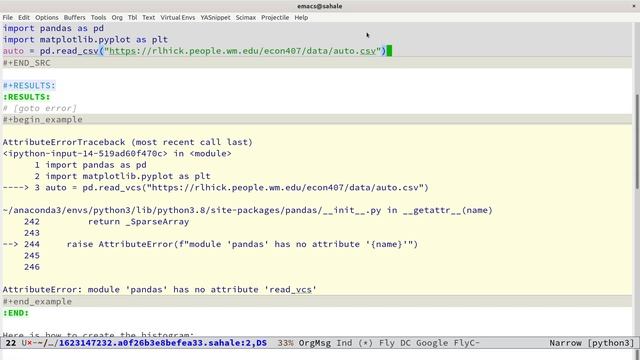
Task: Click the ipython-input-14 traceback line
Action: tap(117, 153)
